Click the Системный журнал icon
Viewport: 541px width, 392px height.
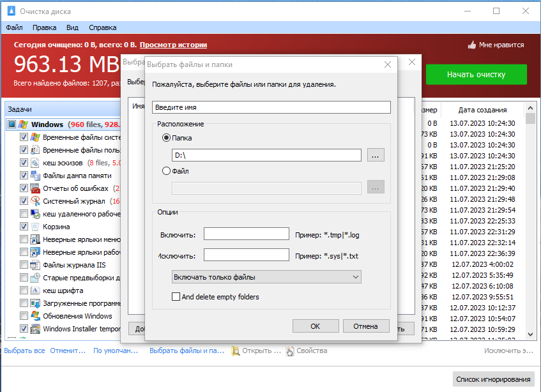pos(35,201)
